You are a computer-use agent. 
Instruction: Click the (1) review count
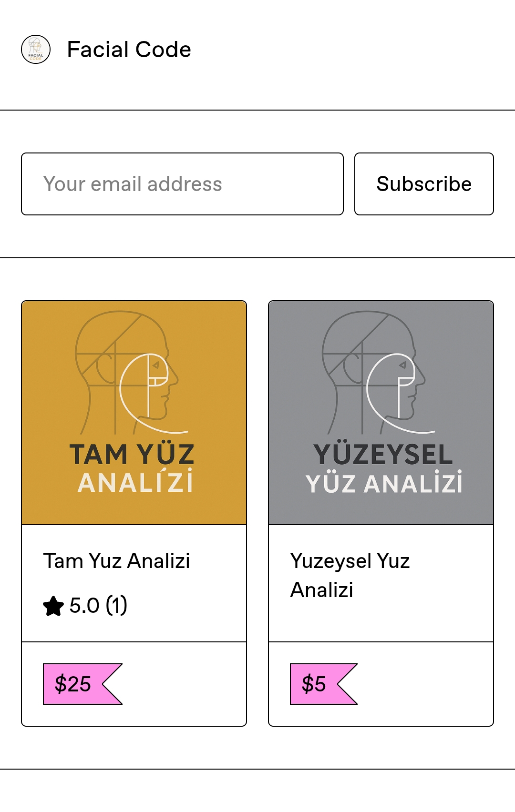[116, 606]
